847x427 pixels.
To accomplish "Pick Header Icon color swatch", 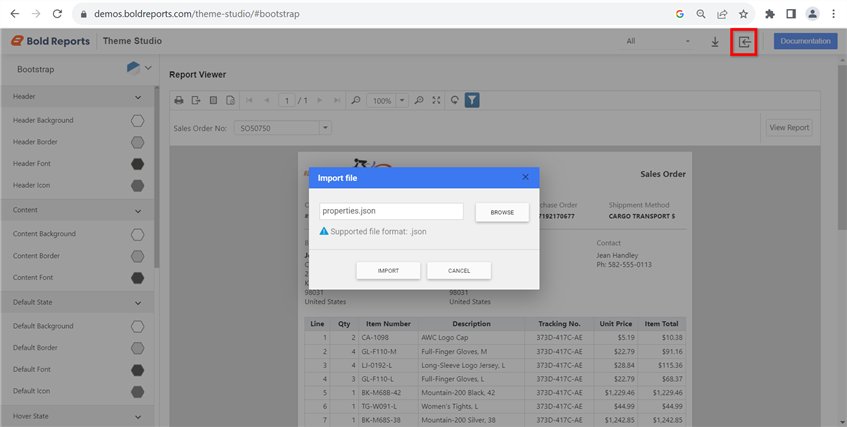I will pyautogui.click(x=138, y=185).
